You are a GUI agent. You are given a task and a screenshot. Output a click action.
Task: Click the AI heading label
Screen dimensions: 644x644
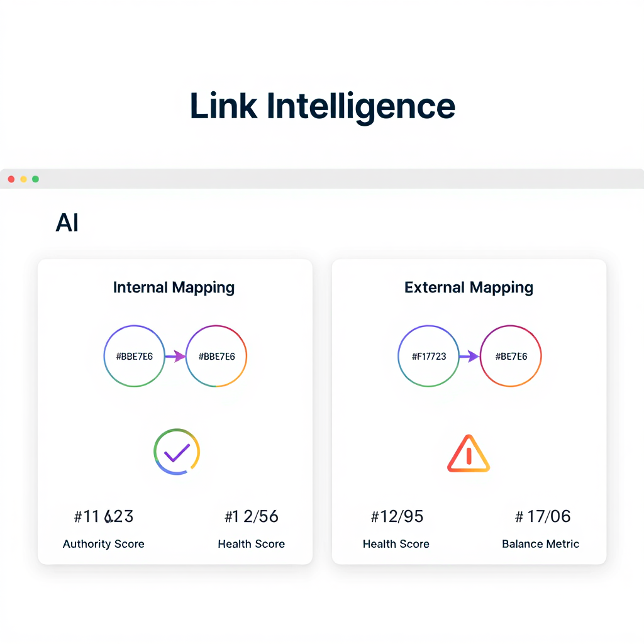[67, 223]
